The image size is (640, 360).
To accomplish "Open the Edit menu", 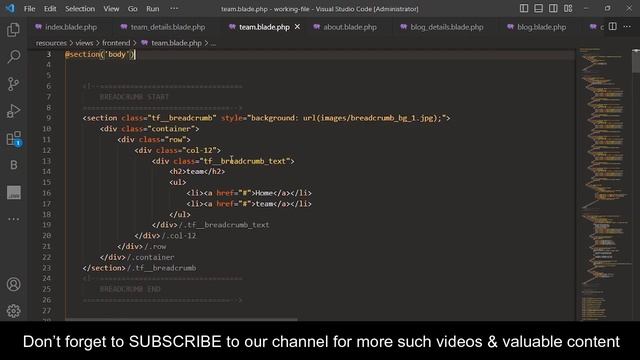I will click(50, 9).
